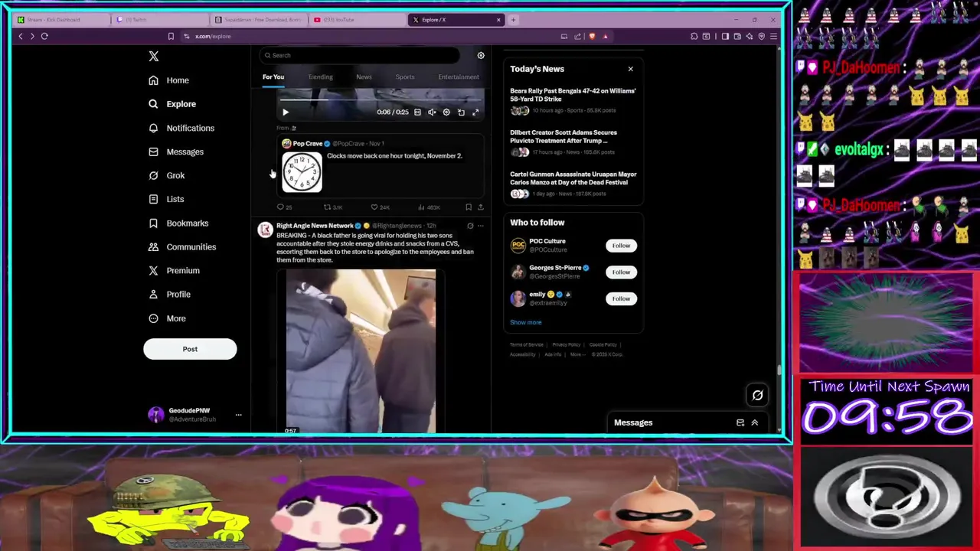Play the video with the play button
Viewport: 980px width, 551px height.
286,112
